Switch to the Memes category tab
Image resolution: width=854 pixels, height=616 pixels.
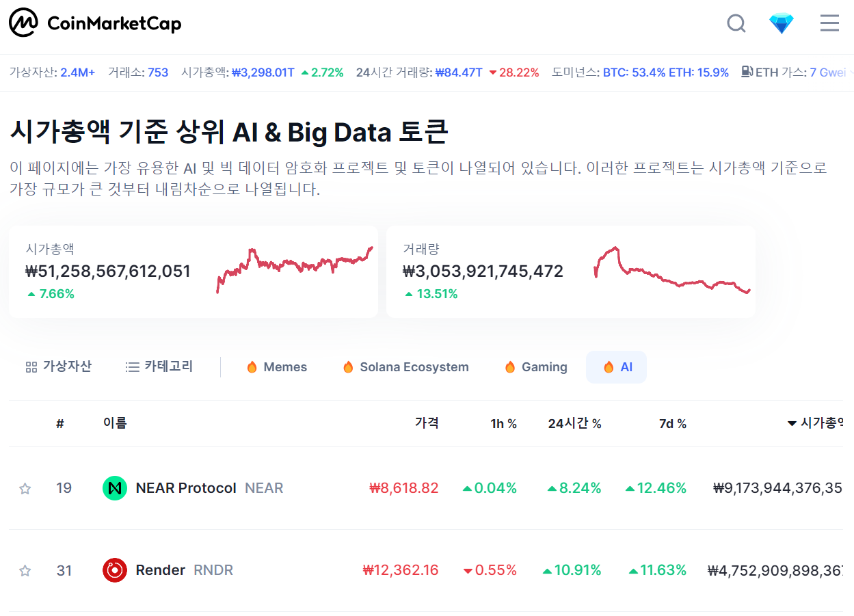click(276, 366)
